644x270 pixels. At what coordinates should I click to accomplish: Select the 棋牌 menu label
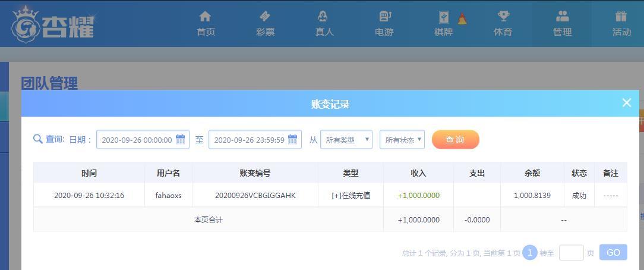444,32
